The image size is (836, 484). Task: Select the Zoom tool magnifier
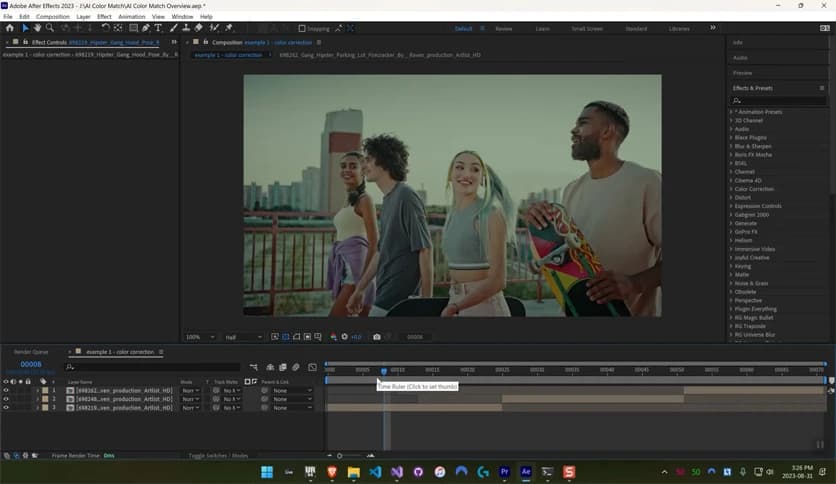(x=50, y=28)
